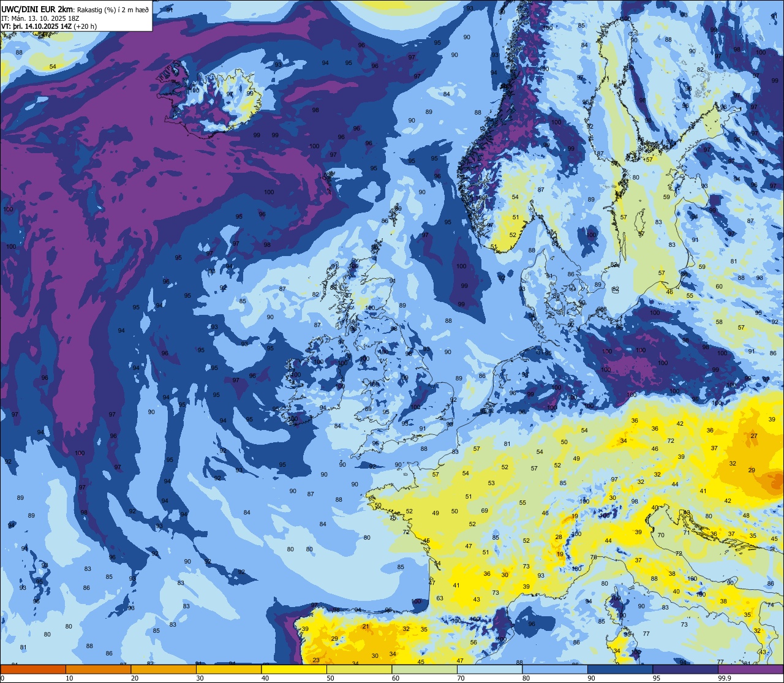Viewport: 784px width, 683px height.
Task: Click the legend tick label '95'
Action: 656,678
